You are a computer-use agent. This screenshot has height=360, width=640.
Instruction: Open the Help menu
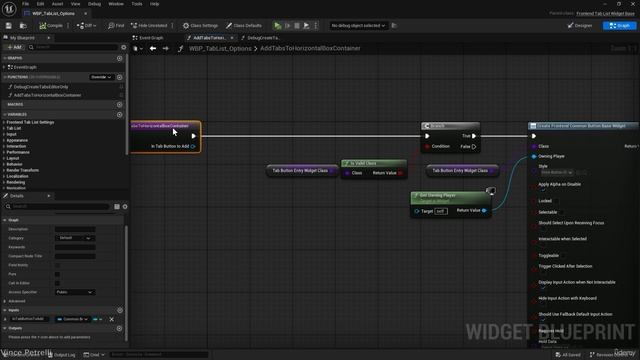click(x=154, y=4)
